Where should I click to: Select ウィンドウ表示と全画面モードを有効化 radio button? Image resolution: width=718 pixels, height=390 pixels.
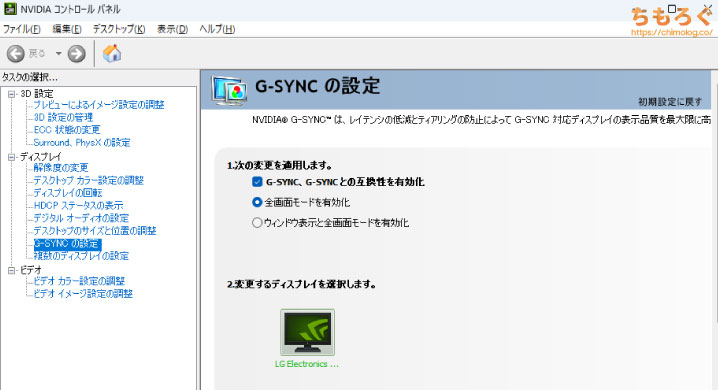(x=257, y=222)
